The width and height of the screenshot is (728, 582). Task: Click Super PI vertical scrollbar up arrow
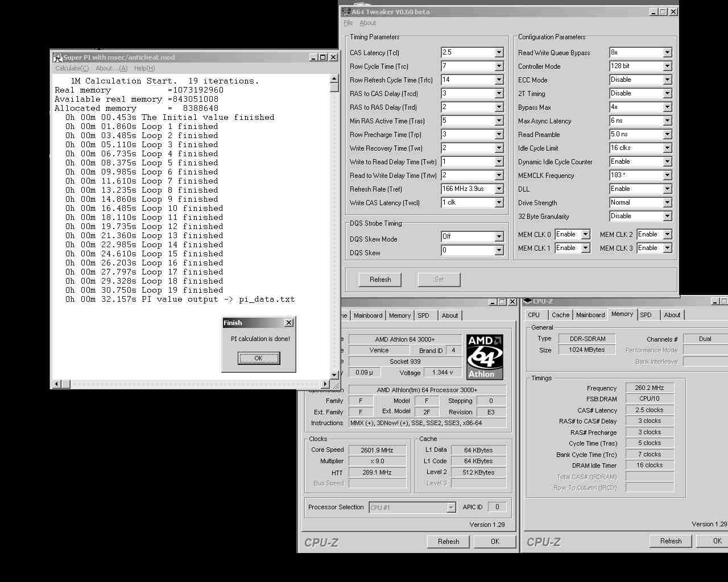[x=334, y=79]
